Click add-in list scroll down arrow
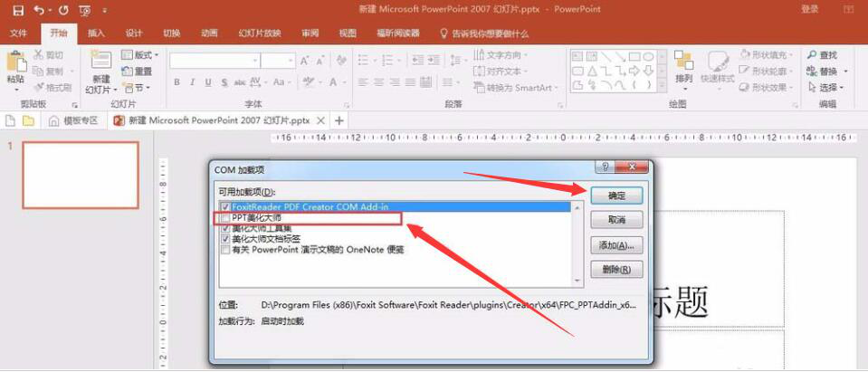868x372 pixels. tap(577, 281)
